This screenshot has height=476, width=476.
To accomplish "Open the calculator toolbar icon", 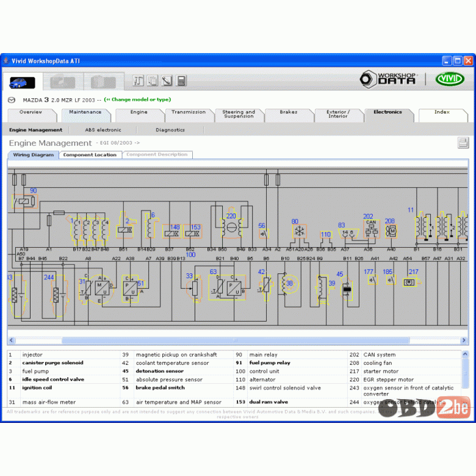I will coord(181,81).
